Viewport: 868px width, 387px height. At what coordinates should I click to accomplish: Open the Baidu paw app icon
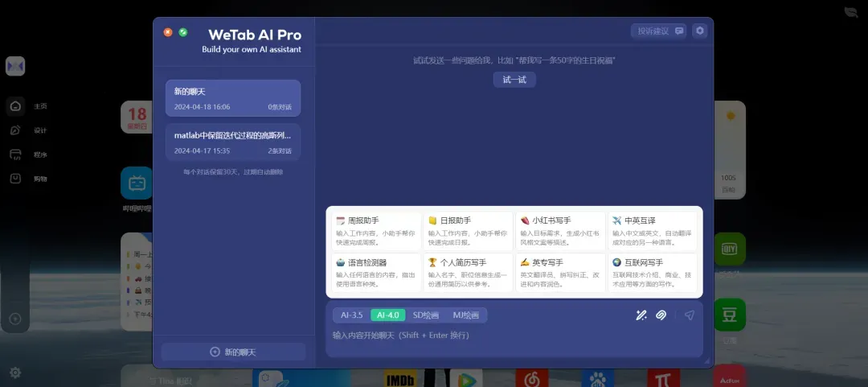tap(598, 378)
